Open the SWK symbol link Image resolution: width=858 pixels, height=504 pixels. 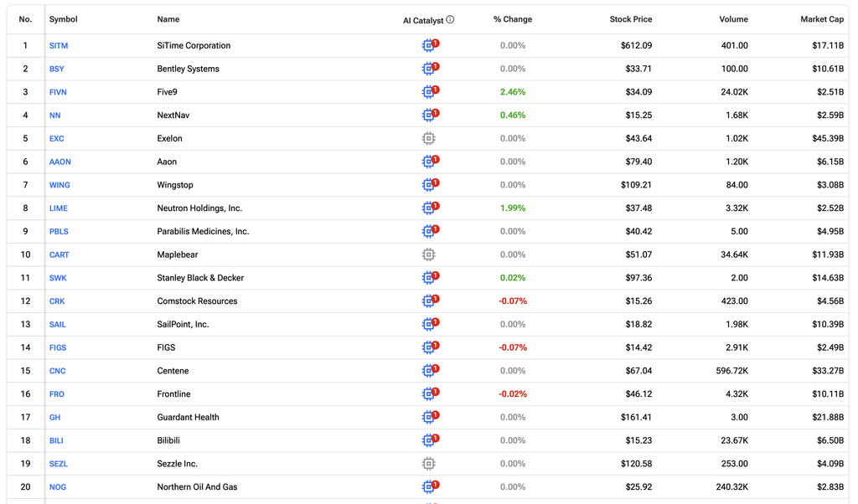(58, 278)
